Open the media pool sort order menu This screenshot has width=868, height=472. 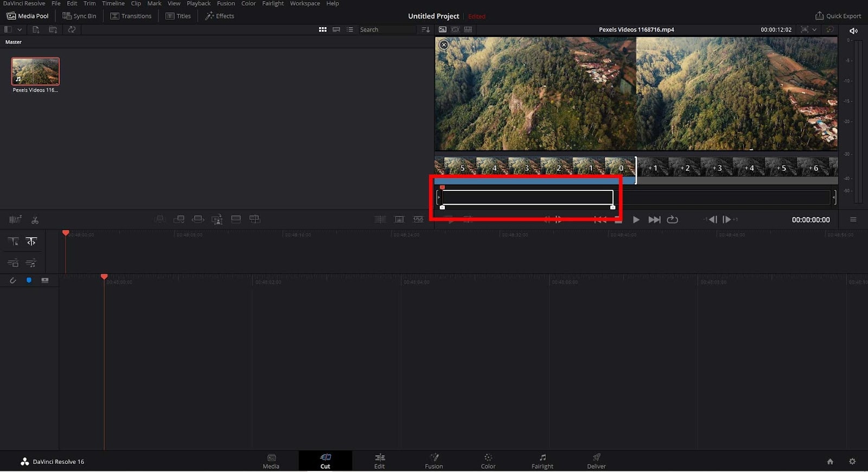[426, 29]
